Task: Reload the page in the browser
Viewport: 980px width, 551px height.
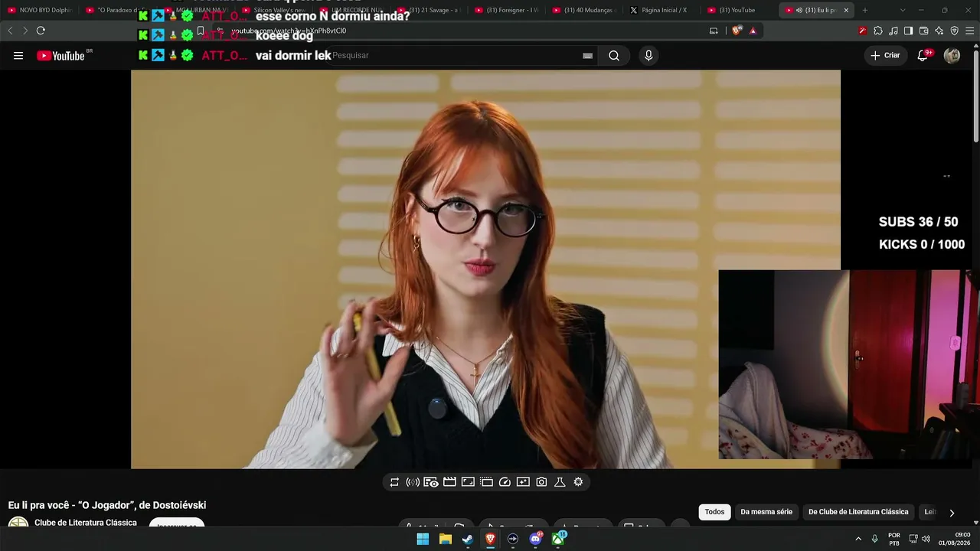Action: coord(41,31)
